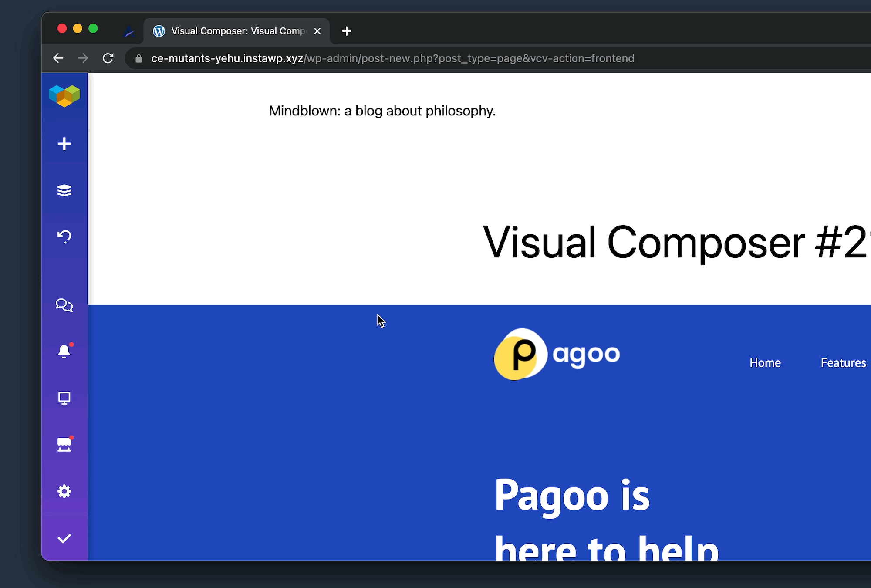Open settings gear in sidebar
871x588 pixels.
point(64,491)
